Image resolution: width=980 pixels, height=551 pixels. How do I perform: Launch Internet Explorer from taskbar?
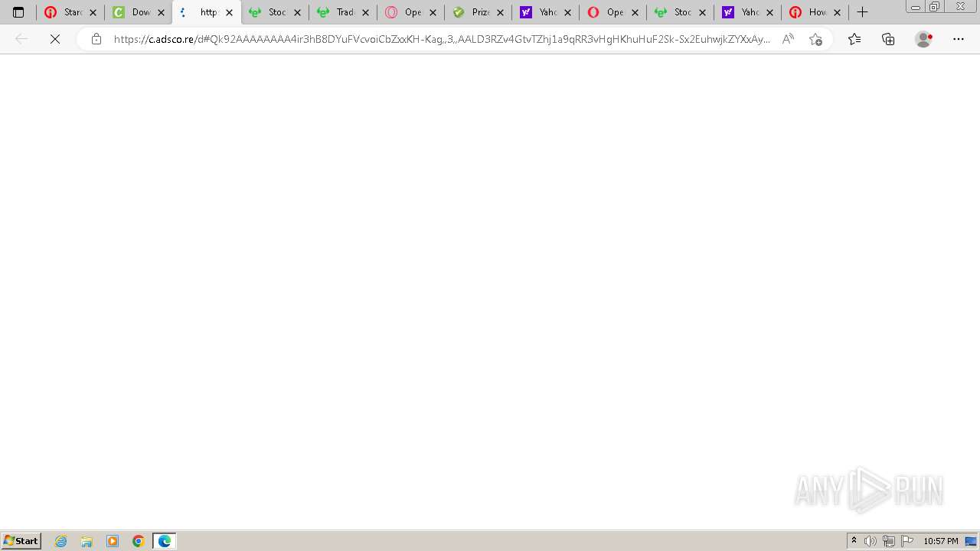point(61,541)
